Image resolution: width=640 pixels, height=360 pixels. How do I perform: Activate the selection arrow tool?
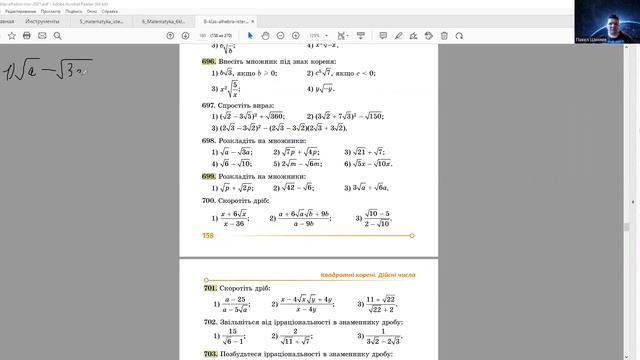[x=250, y=36]
